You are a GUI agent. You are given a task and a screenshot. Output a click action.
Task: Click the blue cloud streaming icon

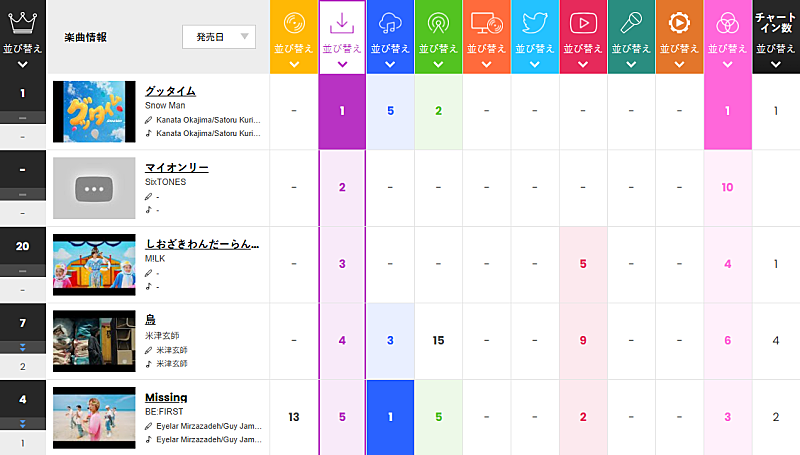pyautogui.click(x=390, y=23)
